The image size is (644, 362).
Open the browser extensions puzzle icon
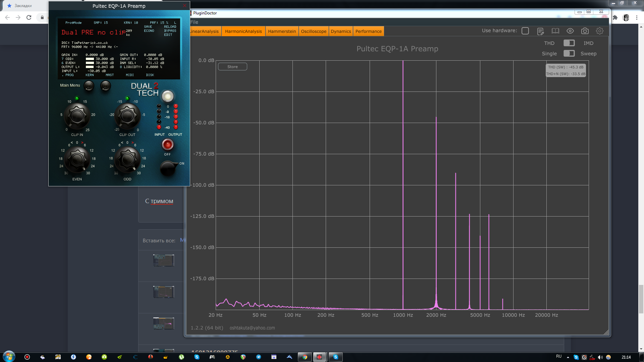[615, 17]
